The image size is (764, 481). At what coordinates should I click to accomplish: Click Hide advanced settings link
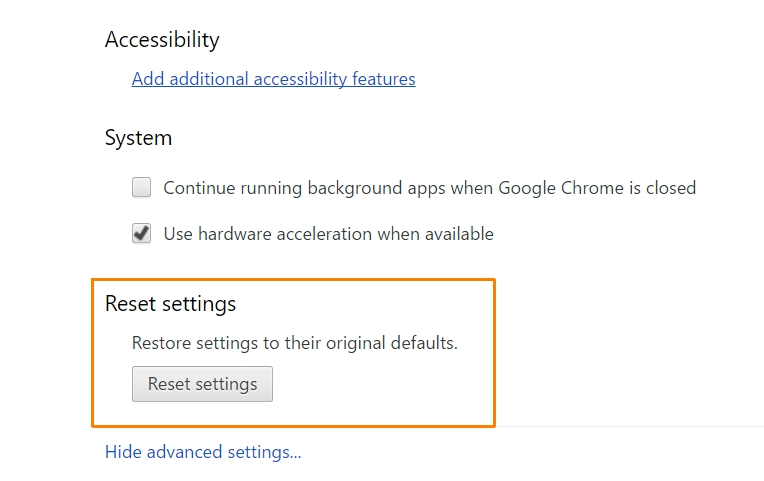[x=203, y=452]
